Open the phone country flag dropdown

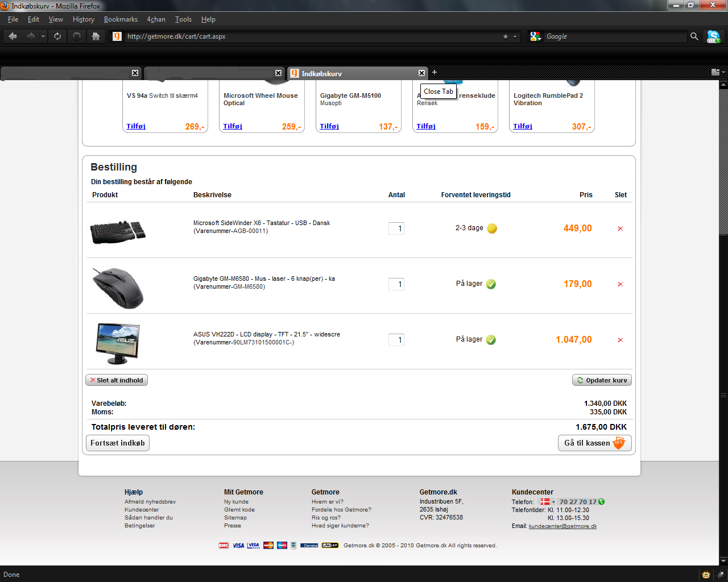548,502
